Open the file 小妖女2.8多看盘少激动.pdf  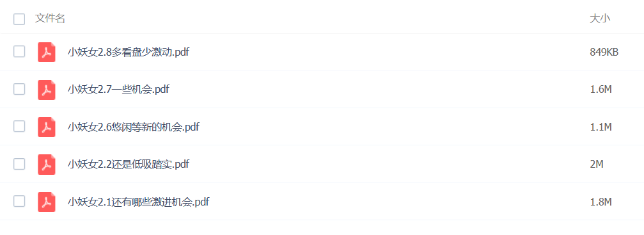[x=129, y=53]
